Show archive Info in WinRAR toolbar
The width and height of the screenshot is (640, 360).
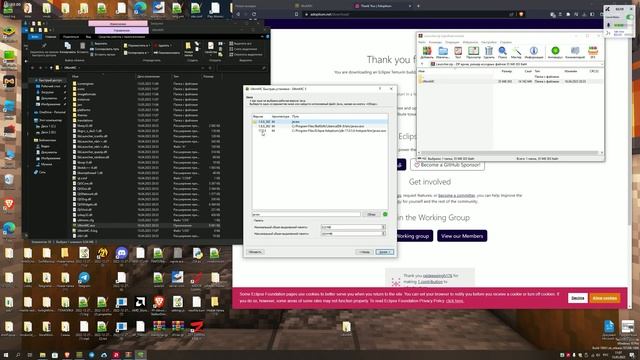click(533, 52)
